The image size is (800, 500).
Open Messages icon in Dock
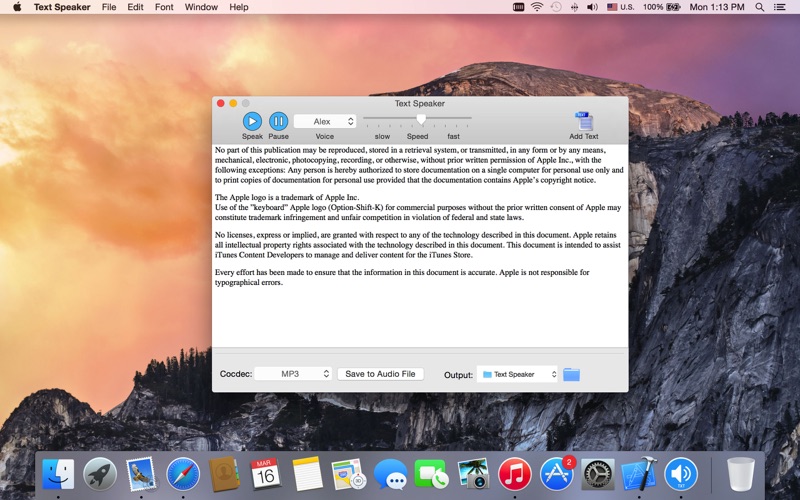[x=390, y=474]
